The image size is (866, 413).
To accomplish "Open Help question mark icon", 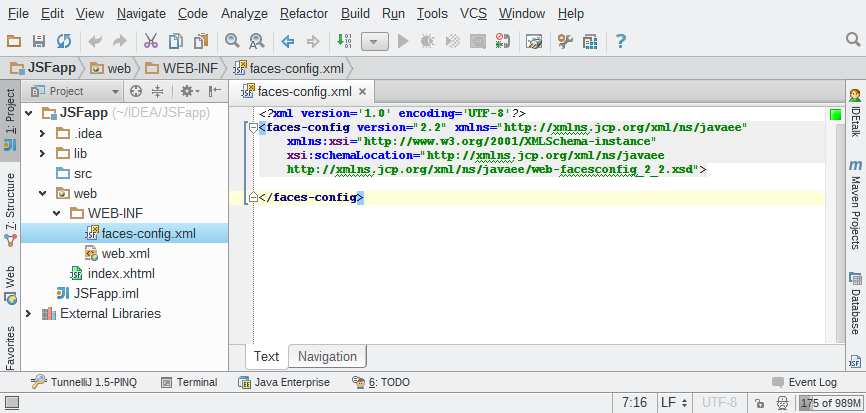I will click(621, 41).
